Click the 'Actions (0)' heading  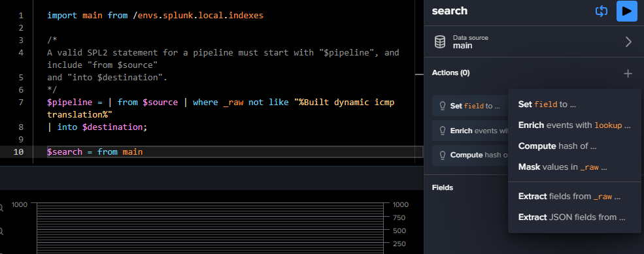click(450, 73)
